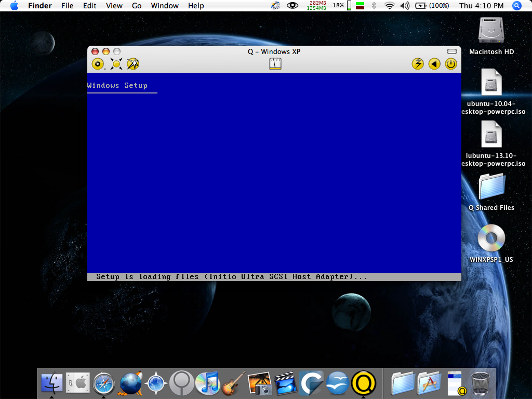Open the Window menu
Image resolution: width=532 pixels, height=399 pixels.
click(x=165, y=6)
